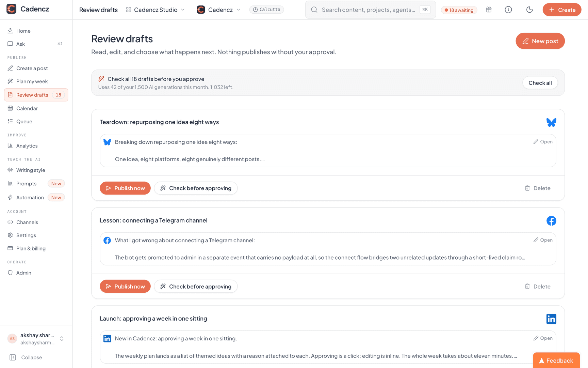
Task: Click the Calcutta timezone chip
Action: pyautogui.click(x=267, y=10)
